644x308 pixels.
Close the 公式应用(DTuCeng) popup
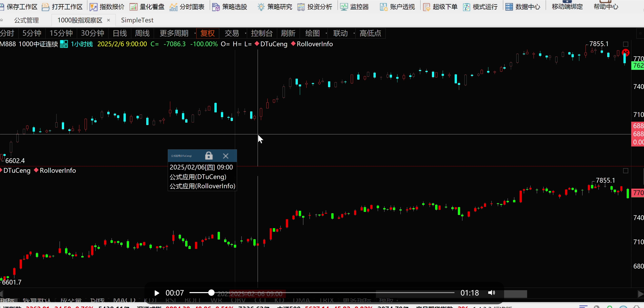[225, 156]
